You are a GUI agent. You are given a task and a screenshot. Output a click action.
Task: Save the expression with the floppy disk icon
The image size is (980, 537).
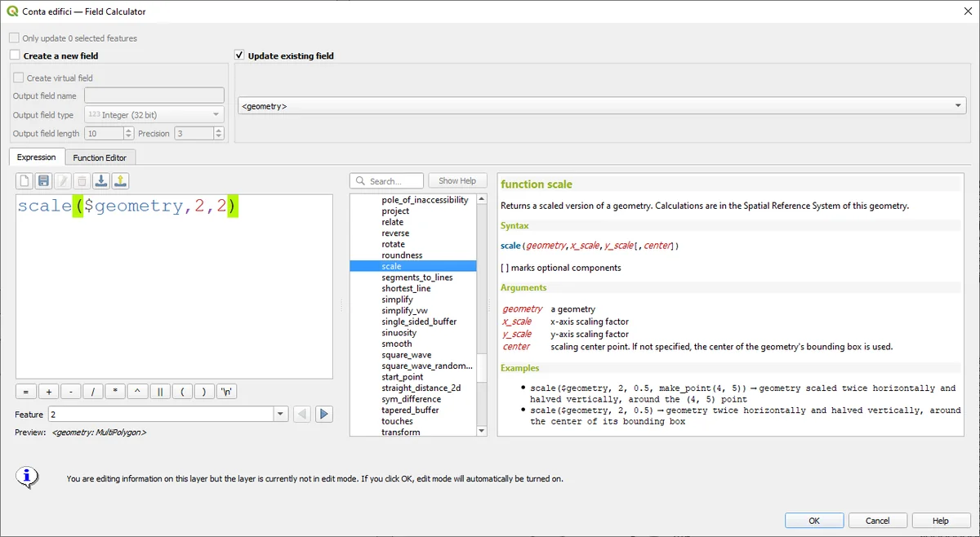tap(43, 181)
